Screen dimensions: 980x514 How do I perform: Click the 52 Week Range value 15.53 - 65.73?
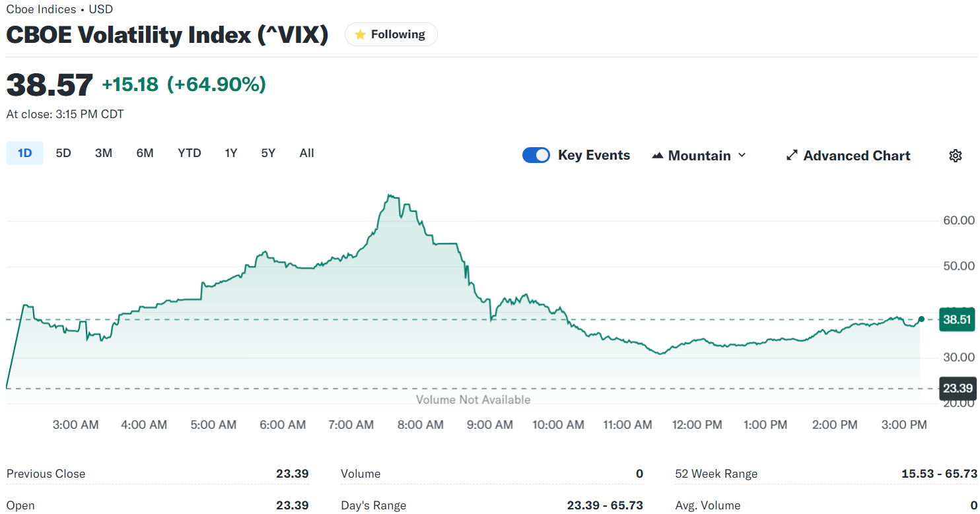(939, 474)
